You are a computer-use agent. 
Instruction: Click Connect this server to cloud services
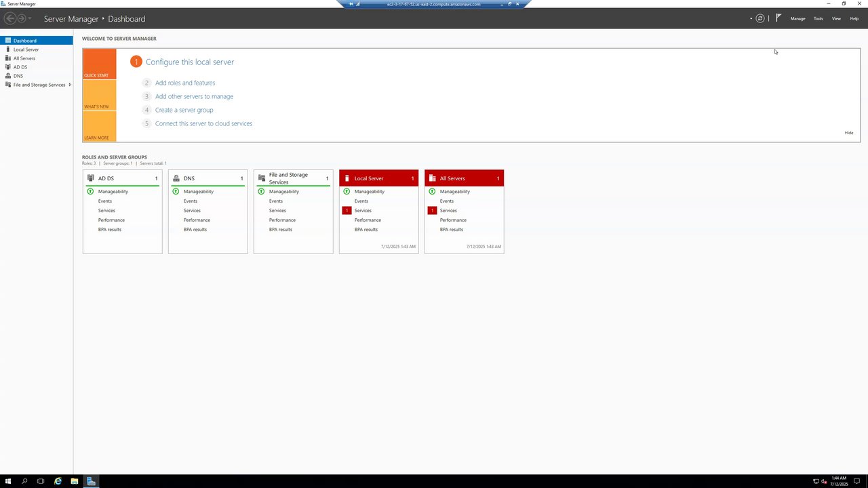(x=203, y=123)
